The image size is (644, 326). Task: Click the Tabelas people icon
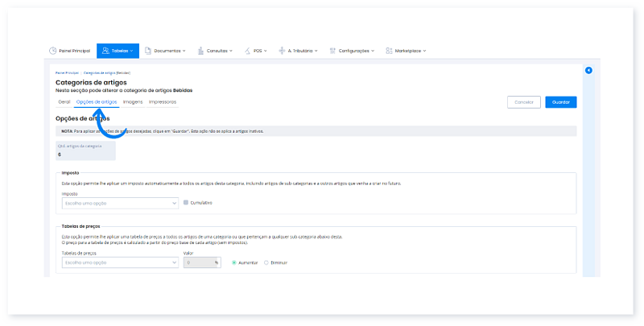(x=105, y=51)
